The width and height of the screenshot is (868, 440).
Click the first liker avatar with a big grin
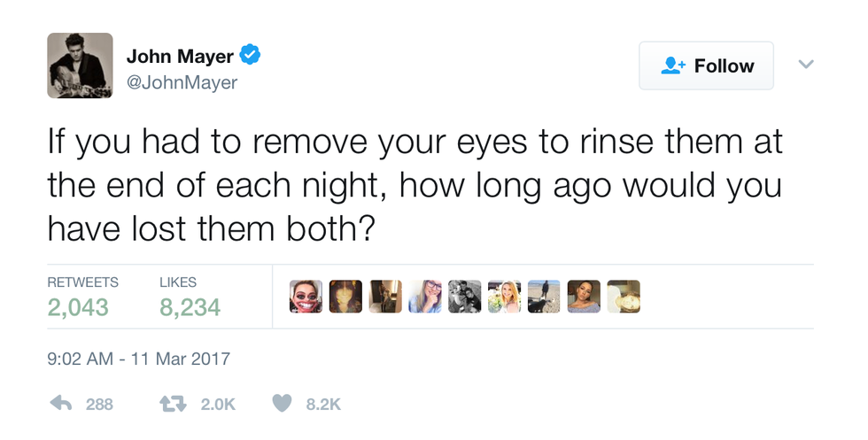pos(306,297)
